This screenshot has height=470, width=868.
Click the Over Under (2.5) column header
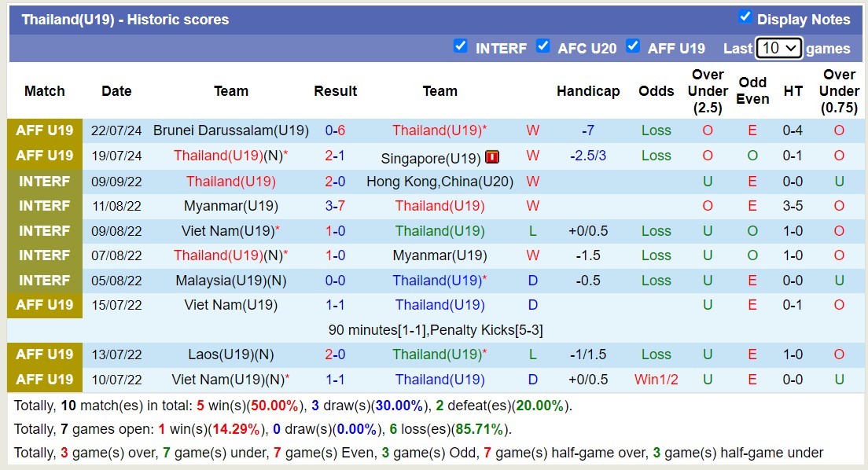click(707, 91)
